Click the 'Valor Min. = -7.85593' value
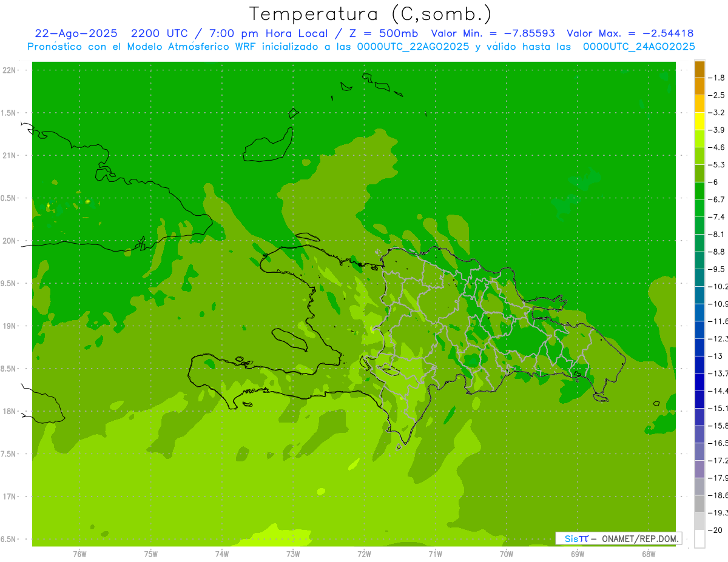This screenshot has height=562, width=728. click(492, 33)
